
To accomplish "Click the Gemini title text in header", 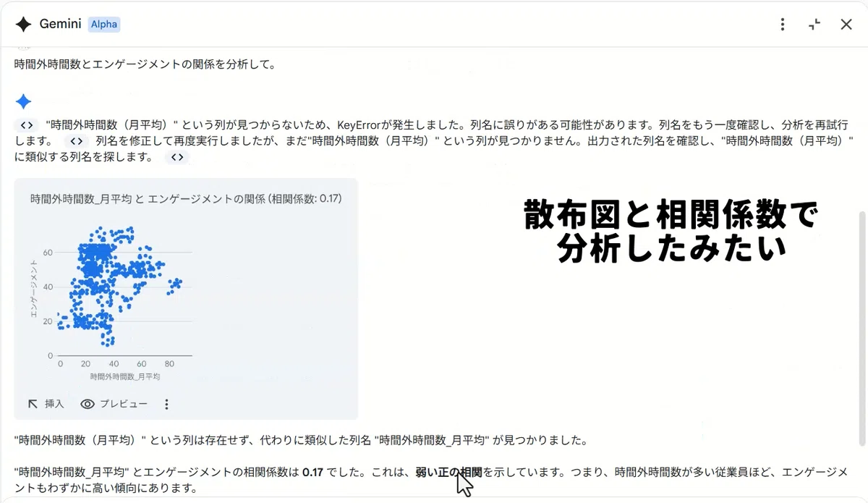I will pyautogui.click(x=61, y=24).
